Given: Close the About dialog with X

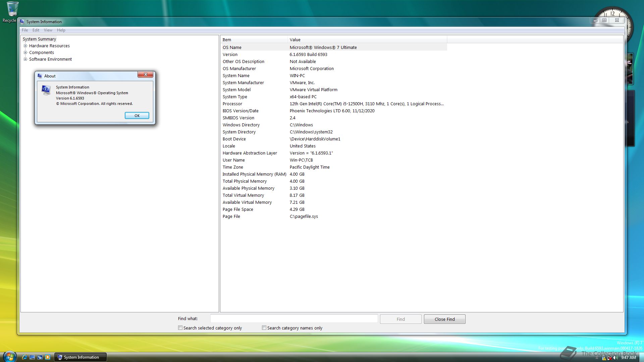Looking at the screenshot, I should [146, 74].
